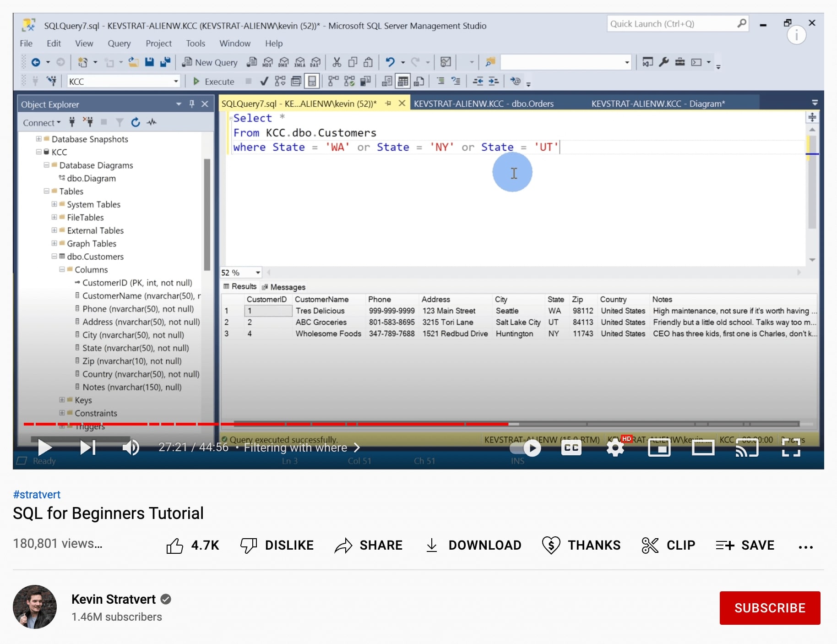837x644 pixels.
Task: Open the Query menu
Action: [x=119, y=44]
